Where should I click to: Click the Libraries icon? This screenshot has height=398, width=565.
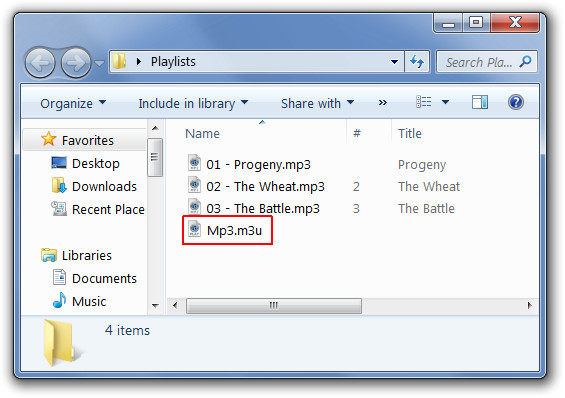click(x=49, y=255)
